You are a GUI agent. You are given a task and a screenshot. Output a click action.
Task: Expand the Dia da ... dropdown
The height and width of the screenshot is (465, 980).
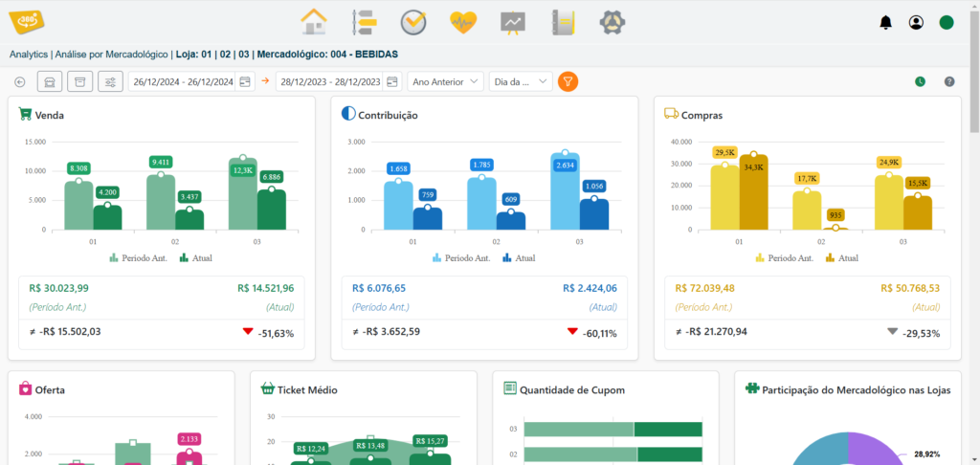click(521, 82)
